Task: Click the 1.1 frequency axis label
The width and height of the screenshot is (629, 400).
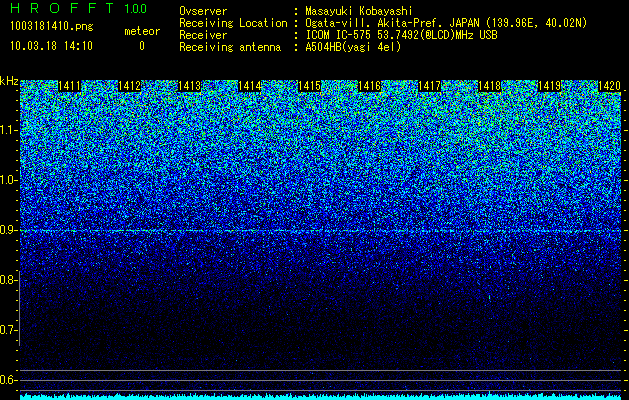Action: (x=8, y=130)
